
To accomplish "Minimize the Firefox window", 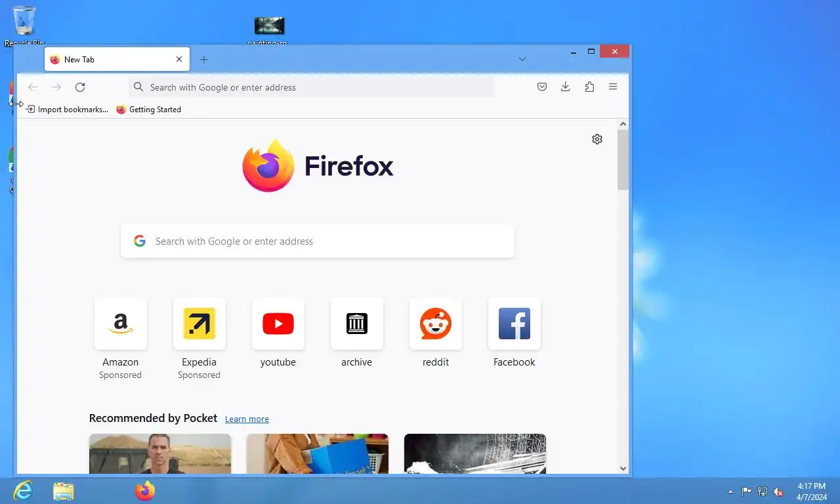I will [x=574, y=52].
